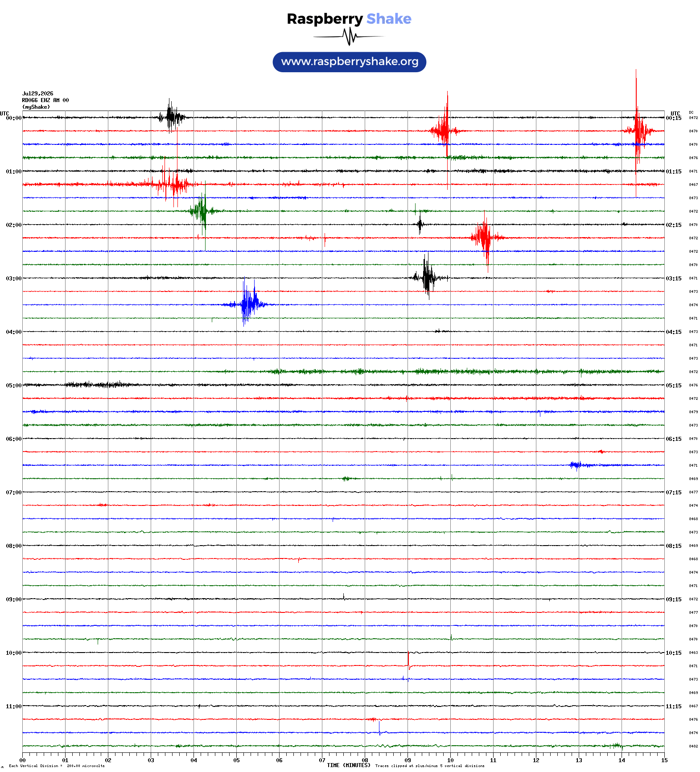Click minute 10 on the bottom time axis
This screenshot has width=700, height=772.
tap(450, 760)
